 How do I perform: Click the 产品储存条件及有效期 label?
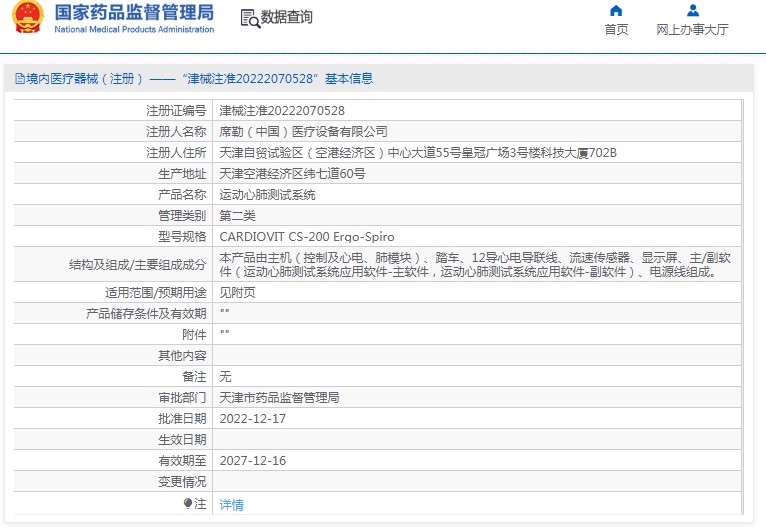146,314
